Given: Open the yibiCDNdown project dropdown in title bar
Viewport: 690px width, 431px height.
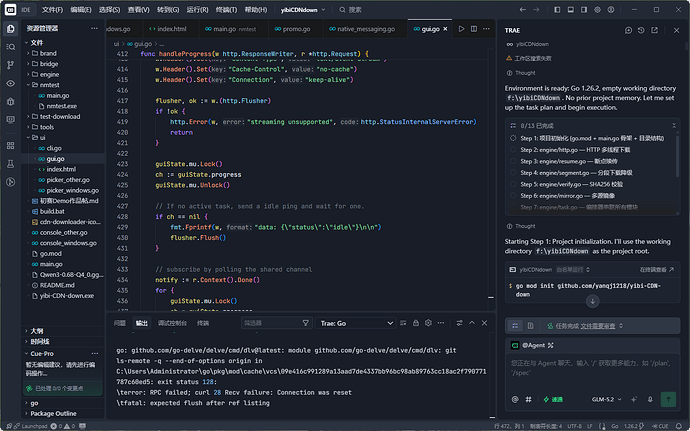Looking at the screenshot, I should coord(303,10).
